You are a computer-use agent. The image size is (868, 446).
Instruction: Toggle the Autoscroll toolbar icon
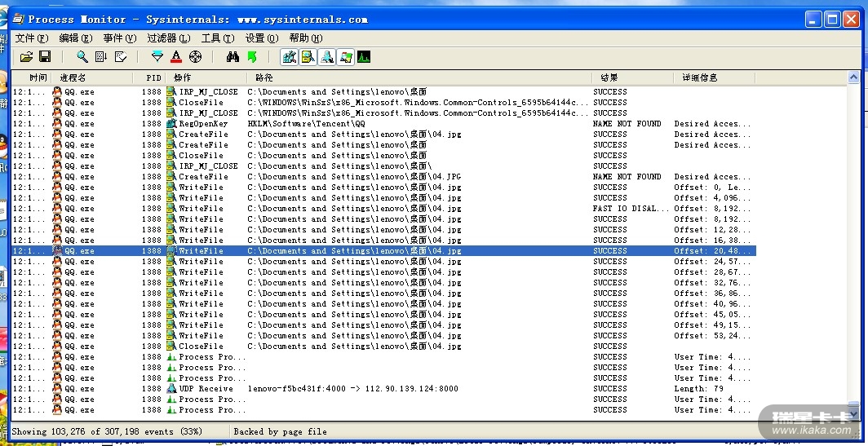click(101, 56)
